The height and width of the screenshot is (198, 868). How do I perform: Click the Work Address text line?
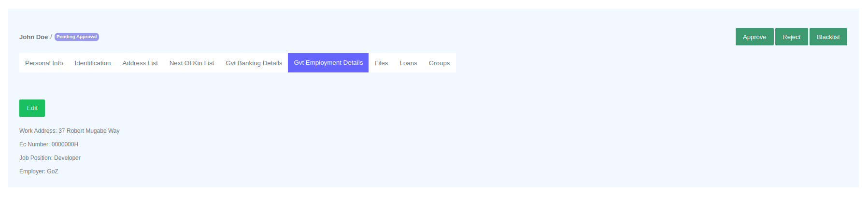(69, 131)
